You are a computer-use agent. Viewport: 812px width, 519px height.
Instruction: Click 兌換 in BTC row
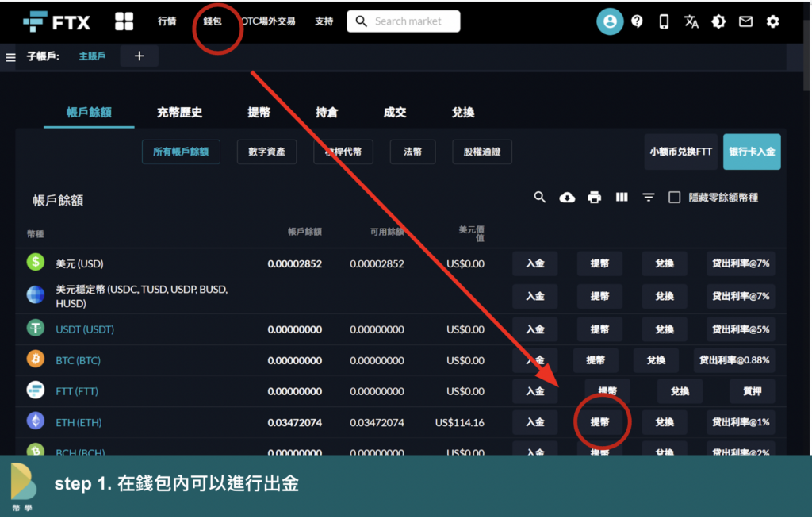pyautogui.click(x=656, y=359)
